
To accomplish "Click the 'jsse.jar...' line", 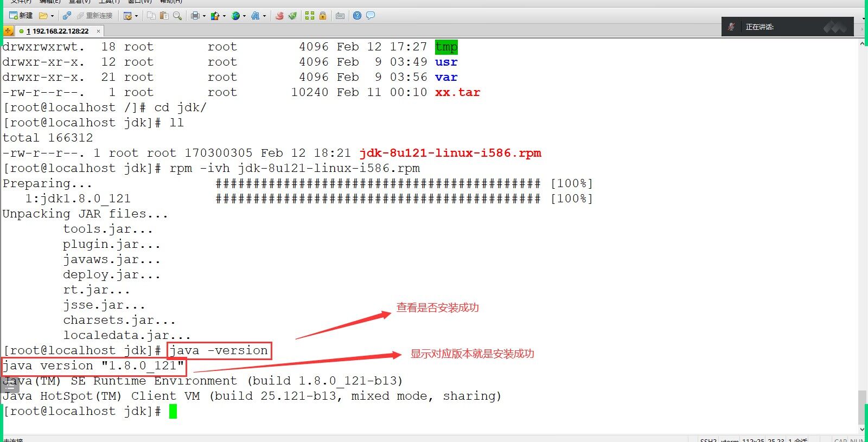I will coord(104,305).
